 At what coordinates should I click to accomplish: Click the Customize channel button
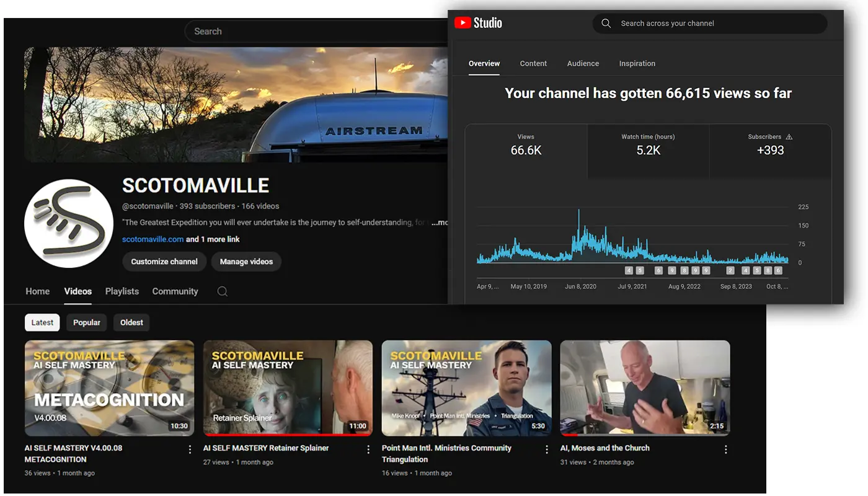pyautogui.click(x=164, y=262)
